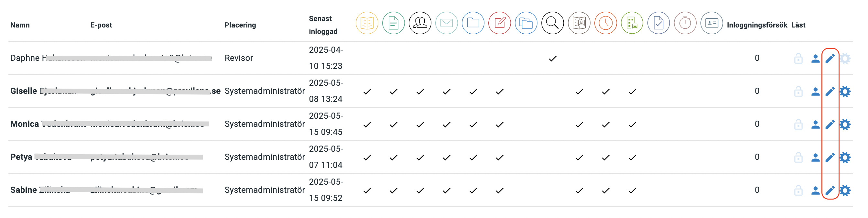This screenshot has height=218, width=868.
Task: Click the teal envelope icon header
Action: pos(447,23)
